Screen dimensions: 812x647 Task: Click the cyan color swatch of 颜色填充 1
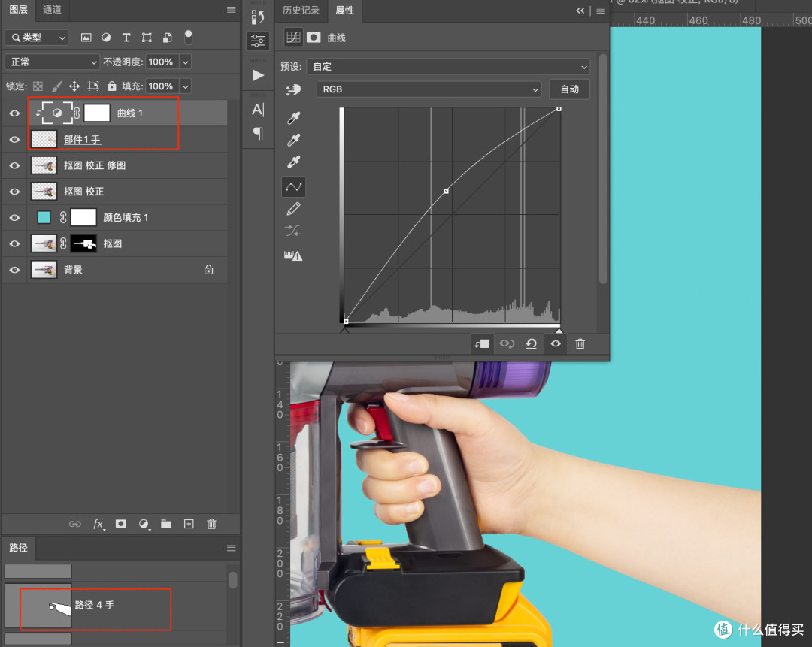tap(44, 217)
